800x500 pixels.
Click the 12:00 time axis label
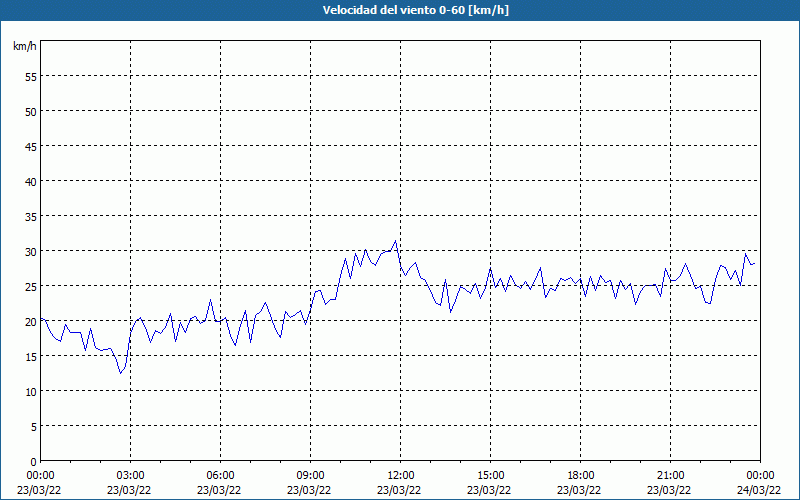coord(401,476)
